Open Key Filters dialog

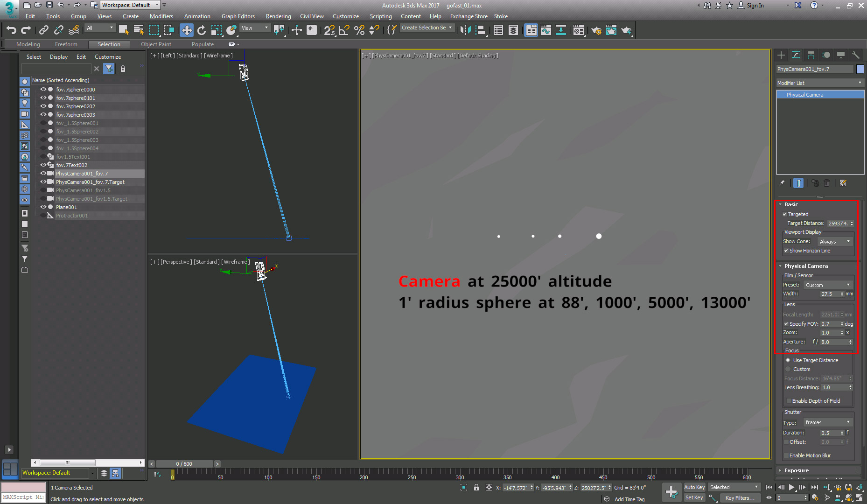[x=740, y=498]
